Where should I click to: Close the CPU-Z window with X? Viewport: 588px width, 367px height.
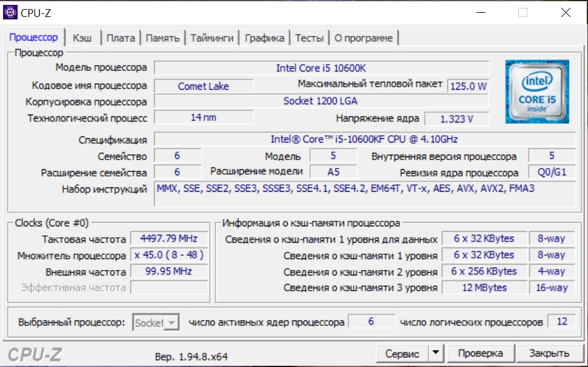tap(566, 13)
